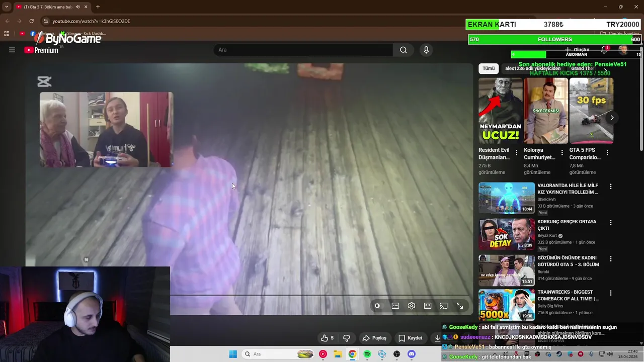Open more options for KORKUNÇ GERÇEK video

611,223
